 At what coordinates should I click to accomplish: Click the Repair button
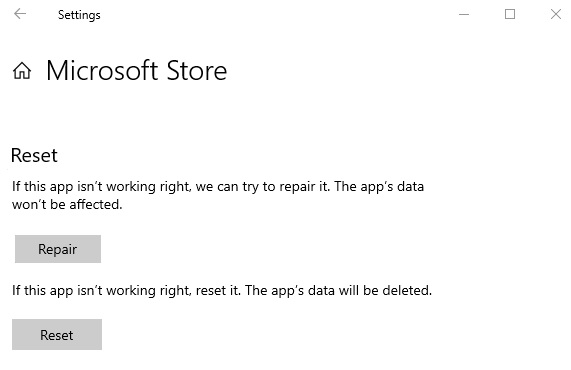click(x=58, y=249)
